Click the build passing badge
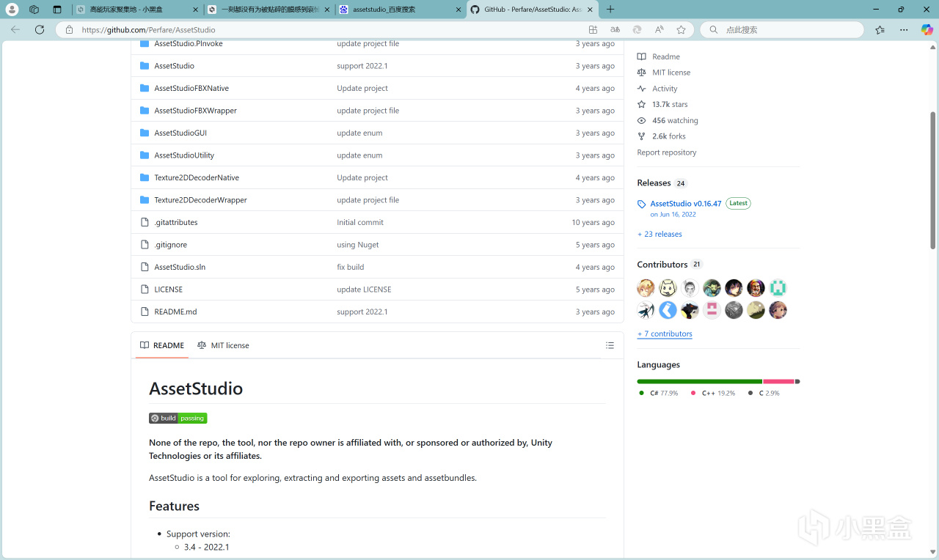Viewport: 939px width, 560px height. [178, 419]
